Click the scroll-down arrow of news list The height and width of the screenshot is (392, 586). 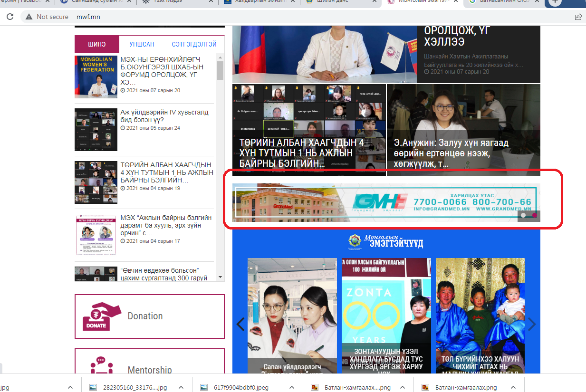click(x=220, y=277)
